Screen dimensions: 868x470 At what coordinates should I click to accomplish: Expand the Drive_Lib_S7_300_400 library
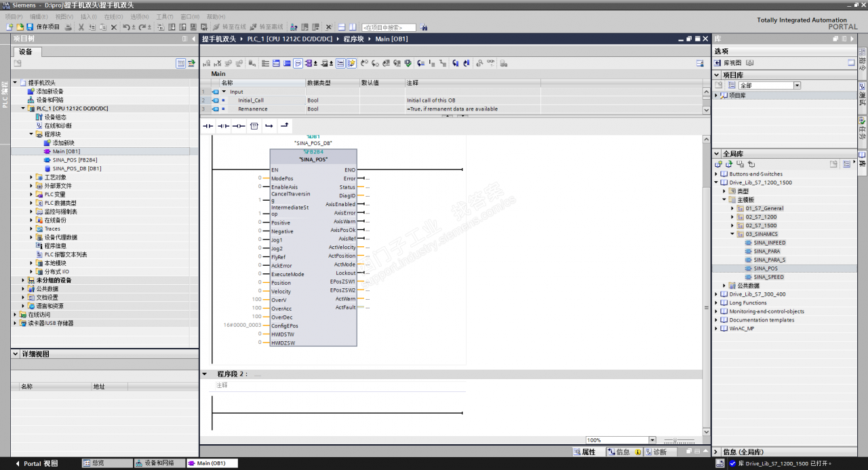(x=716, y=294)
